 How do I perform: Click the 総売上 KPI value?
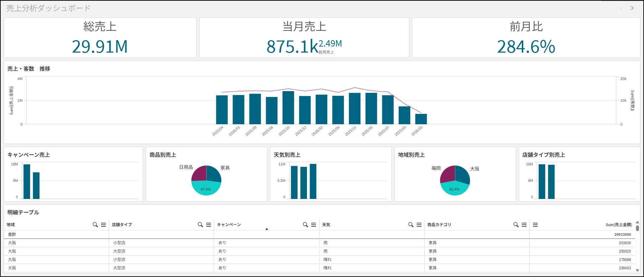coord(100,47)
